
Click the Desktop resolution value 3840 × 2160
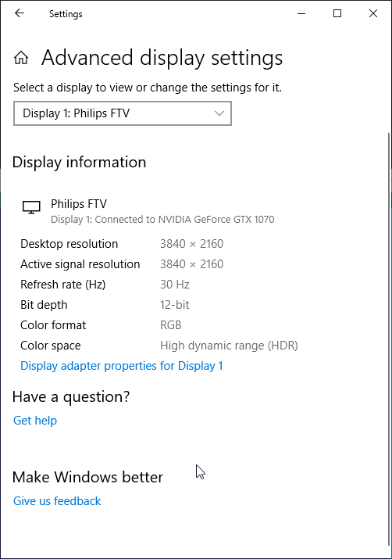click(191, 244)
